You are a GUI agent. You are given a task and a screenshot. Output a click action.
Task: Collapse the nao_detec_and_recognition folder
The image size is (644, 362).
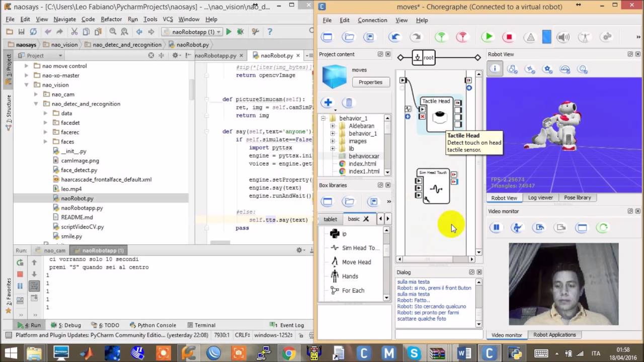tap(36, 104)
